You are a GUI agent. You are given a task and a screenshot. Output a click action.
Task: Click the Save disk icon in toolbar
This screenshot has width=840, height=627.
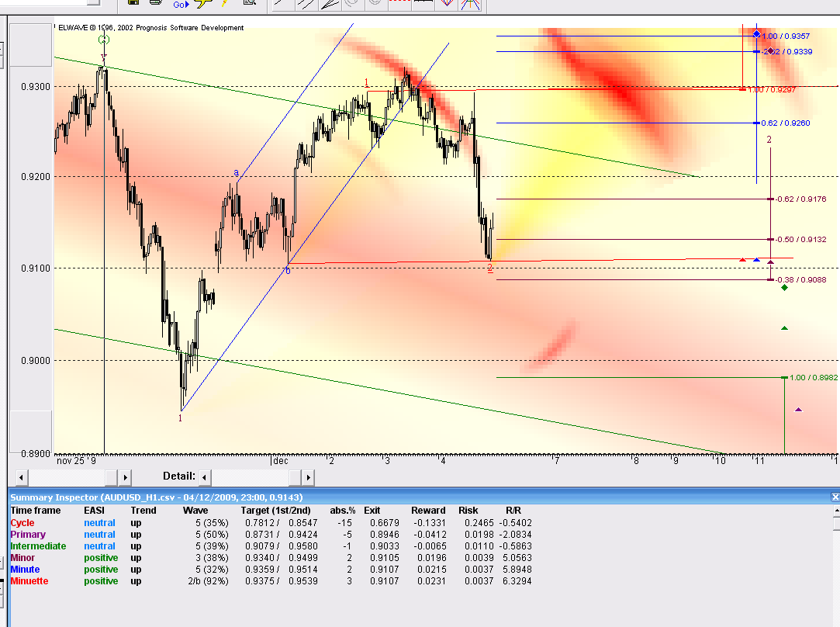[133, 4]
